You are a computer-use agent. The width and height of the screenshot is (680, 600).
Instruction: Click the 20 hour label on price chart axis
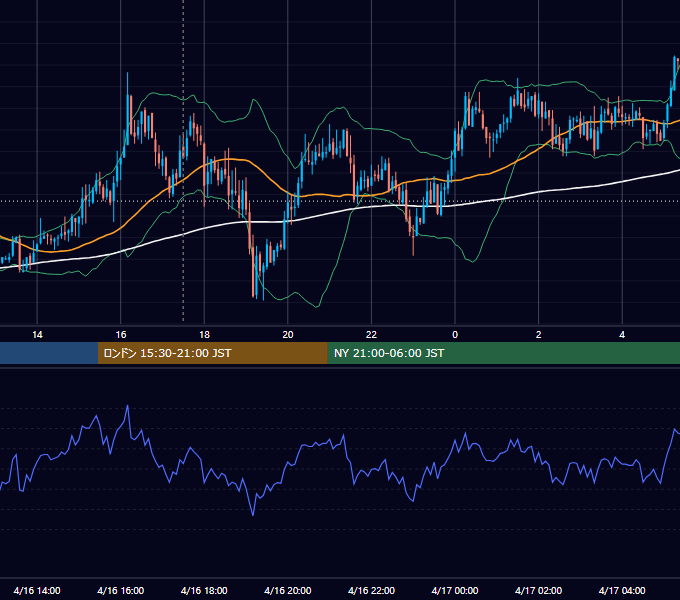(x=288, y=335)
